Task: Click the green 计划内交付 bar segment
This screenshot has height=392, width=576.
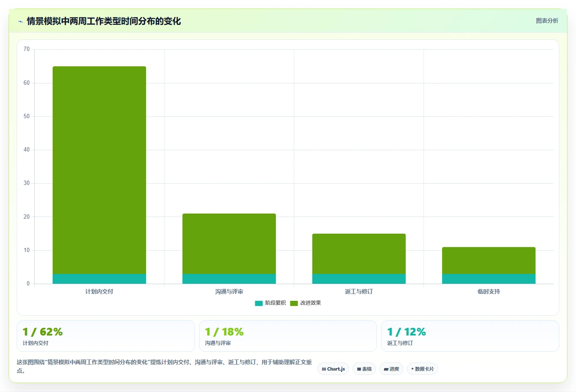Action: [99, 170]
